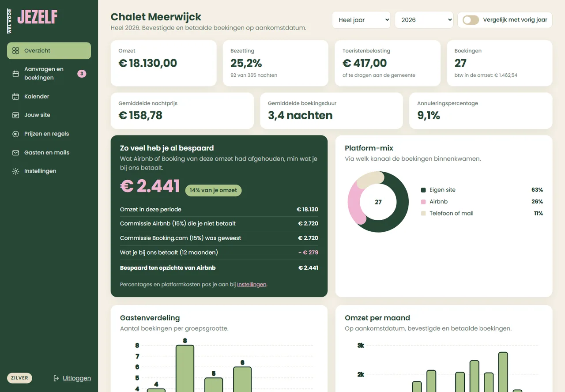Screen dimensions: 565x392
Task: Follow the Instellingen link in savings card
Action: click(252, 285)
